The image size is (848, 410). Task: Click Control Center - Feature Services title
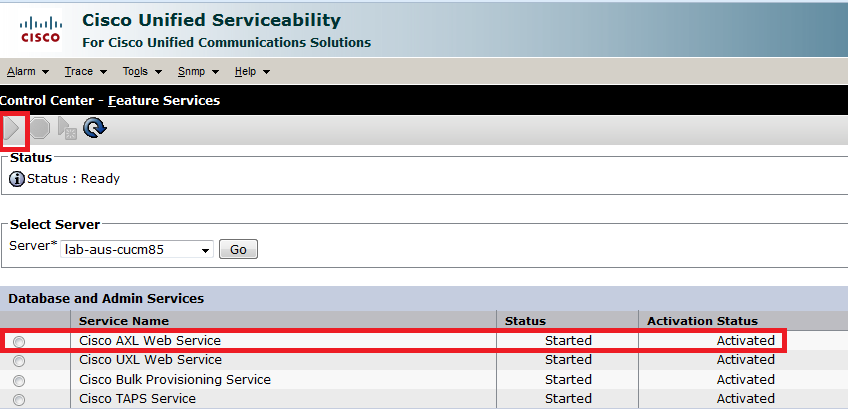pyautogui.click(x=110, y=101)
